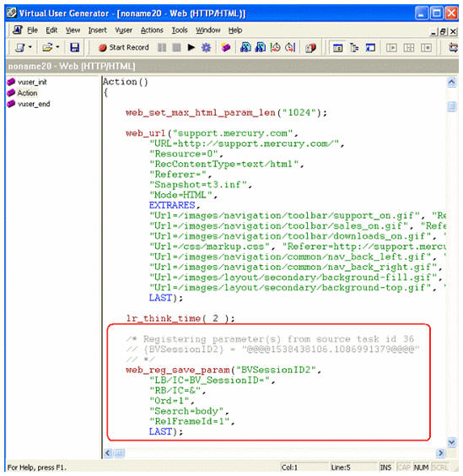Click the blue gear compile icon
This screenshot has height=476, width=463.
(x=206, y=47)
